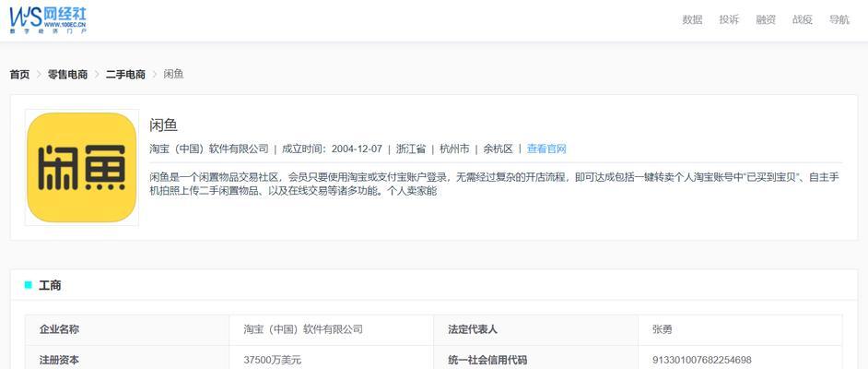Click 闲鱼 in the breadcrumb
The height and width of the screenshot is (369, 868).
tap(174, 74)
